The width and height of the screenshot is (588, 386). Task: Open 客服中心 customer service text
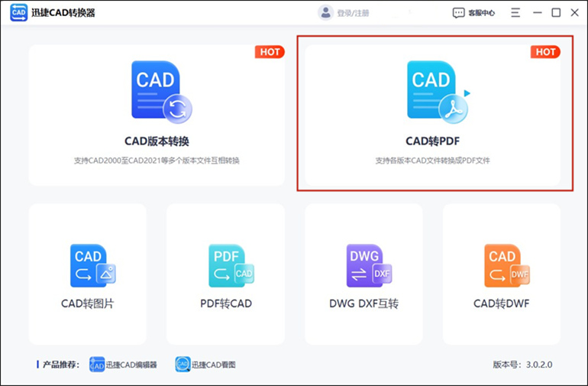(x=482, y=13)
